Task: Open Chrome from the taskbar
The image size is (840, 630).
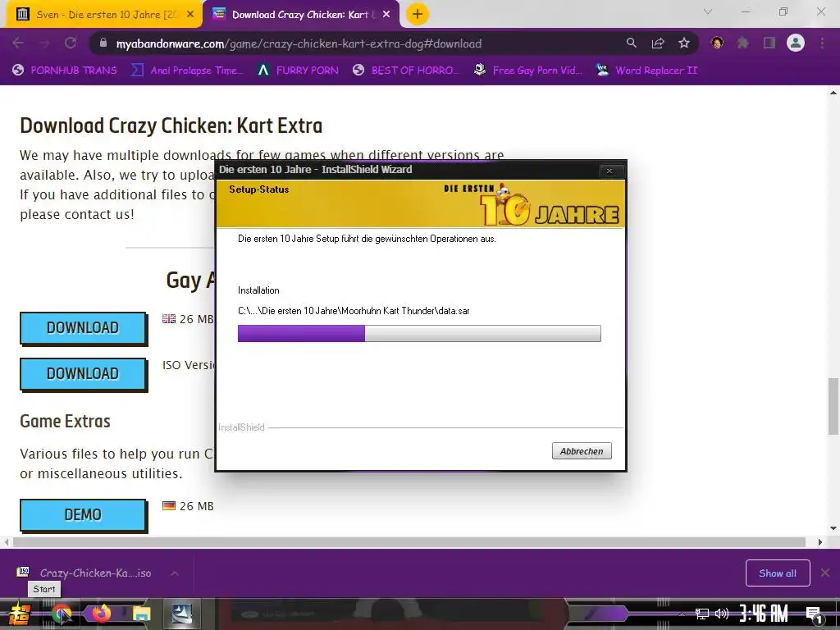Action: click(x=62, y=614)
